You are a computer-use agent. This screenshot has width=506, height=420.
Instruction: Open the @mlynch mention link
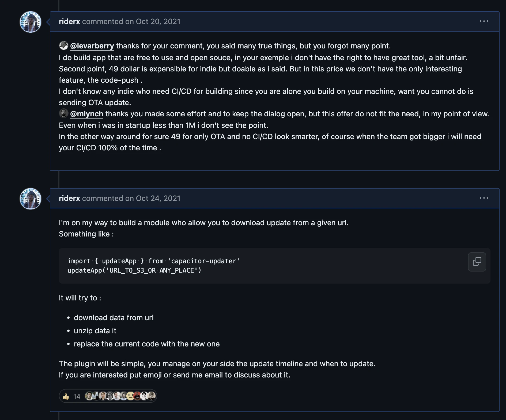86,114
